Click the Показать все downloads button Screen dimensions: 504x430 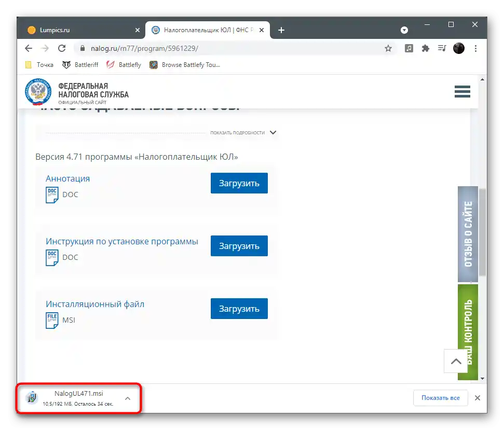(440, 398)
